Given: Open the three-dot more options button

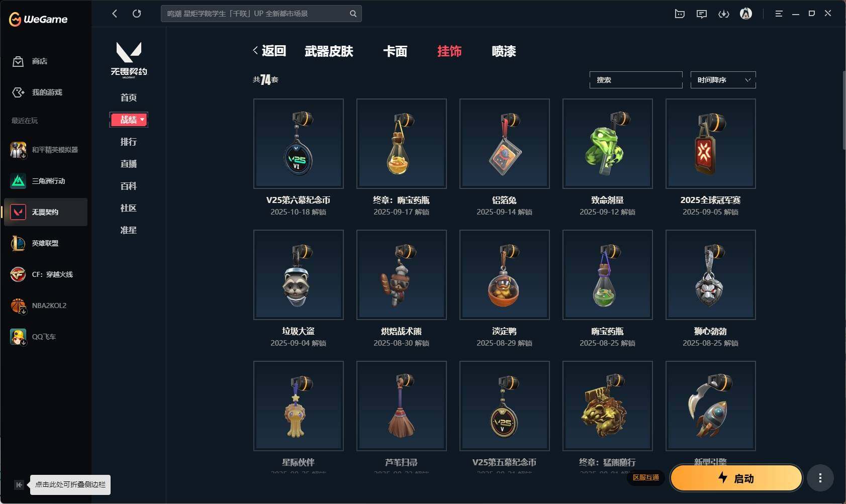Looking at the screenshot, I should point(820,478).
